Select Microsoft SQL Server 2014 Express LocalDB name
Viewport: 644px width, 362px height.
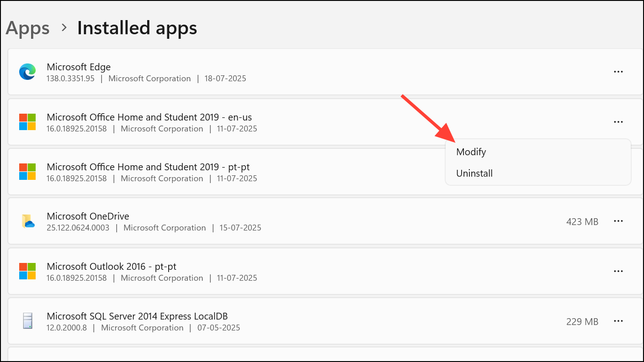(x=137, y=316)
